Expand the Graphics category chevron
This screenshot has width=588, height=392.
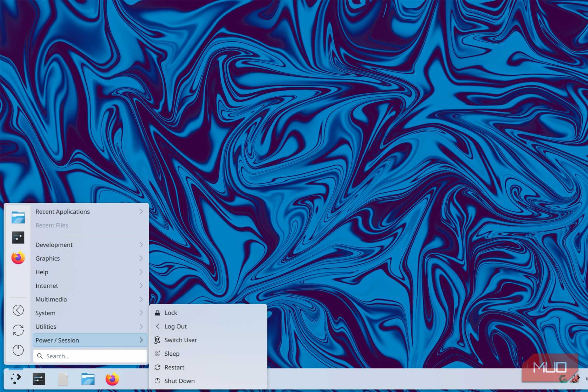click(141, 258)
